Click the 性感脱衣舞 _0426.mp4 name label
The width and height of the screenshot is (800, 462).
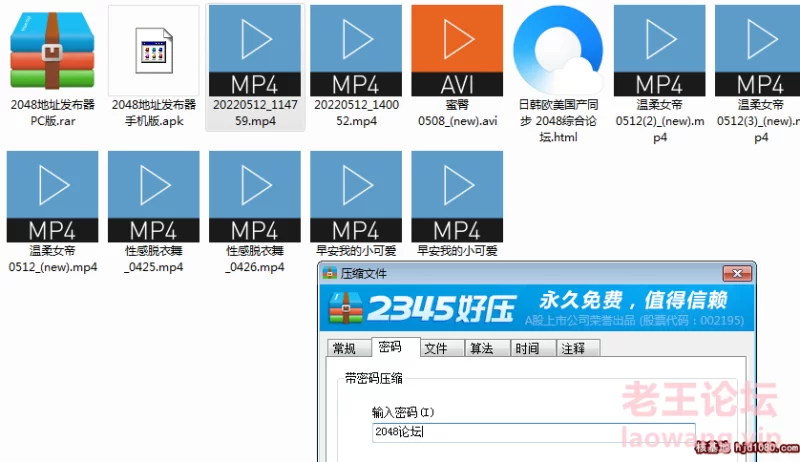pos(255,259)
